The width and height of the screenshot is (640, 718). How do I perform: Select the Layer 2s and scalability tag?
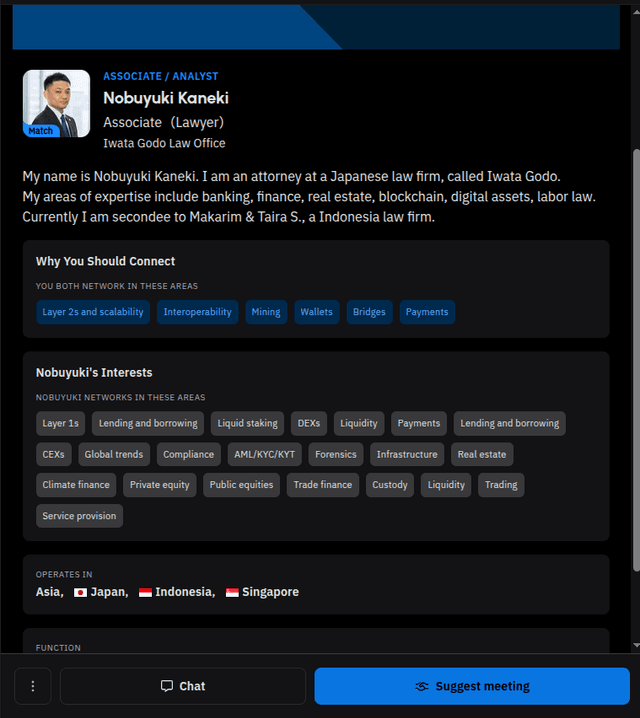pos(93,312)
